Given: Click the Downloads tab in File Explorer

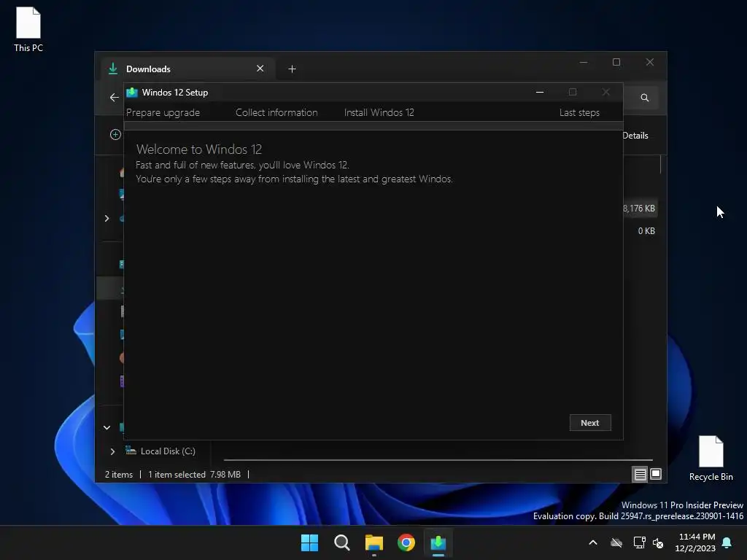Looking at the screenshot, I should [187, 69].
